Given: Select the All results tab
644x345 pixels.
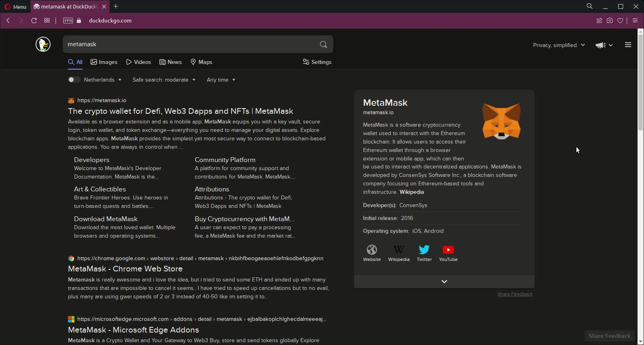Looking at the screenshot, I should (75, 62).
